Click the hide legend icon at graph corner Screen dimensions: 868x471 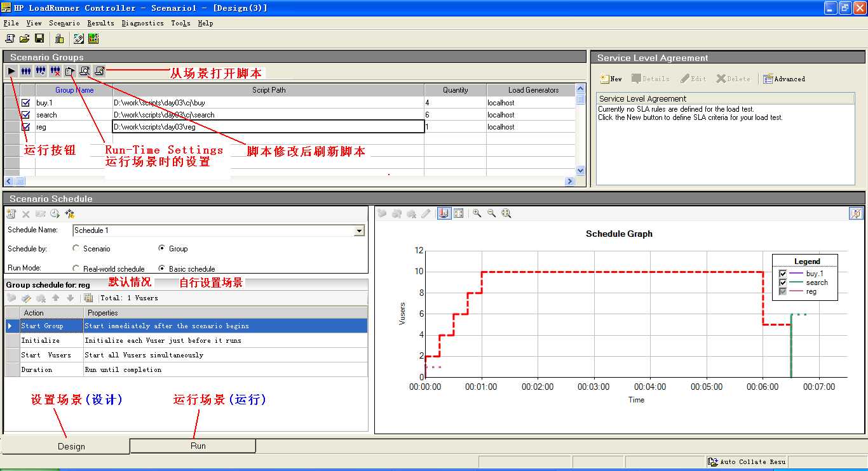856,213
